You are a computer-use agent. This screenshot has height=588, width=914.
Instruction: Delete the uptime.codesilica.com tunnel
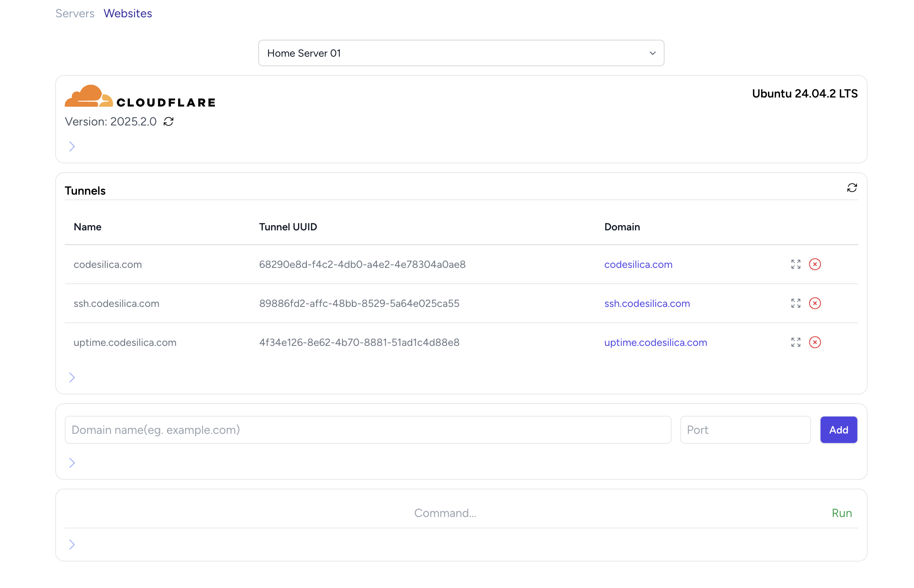coord(814,342)
